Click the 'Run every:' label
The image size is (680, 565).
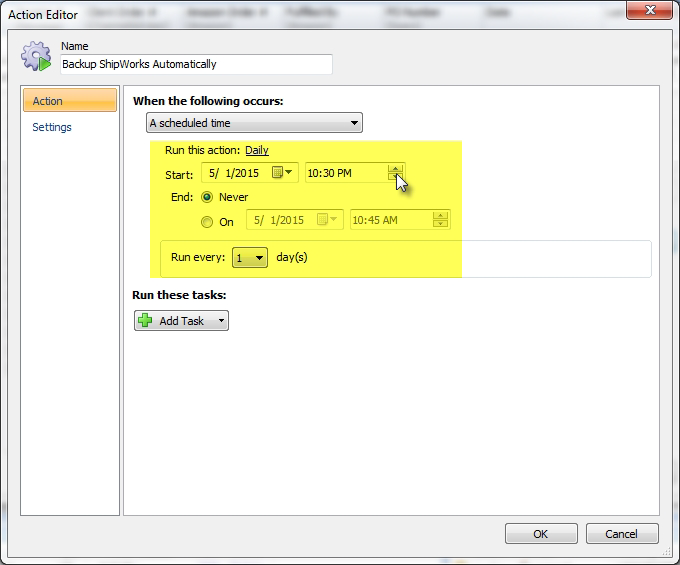point(198,257)
